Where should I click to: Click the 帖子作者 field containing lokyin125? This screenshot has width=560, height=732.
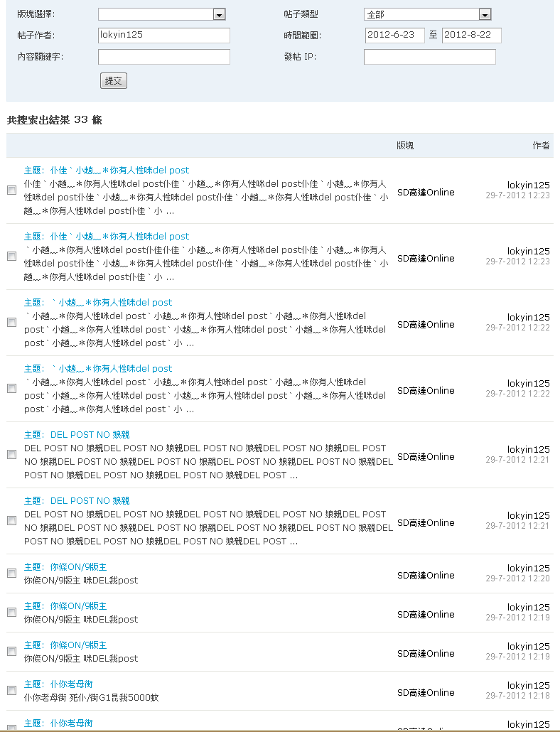(163, 36)
